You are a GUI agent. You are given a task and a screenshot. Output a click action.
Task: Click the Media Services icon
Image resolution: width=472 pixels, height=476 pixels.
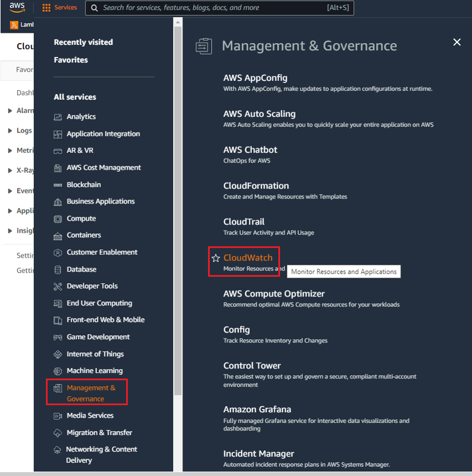[58, 416]
